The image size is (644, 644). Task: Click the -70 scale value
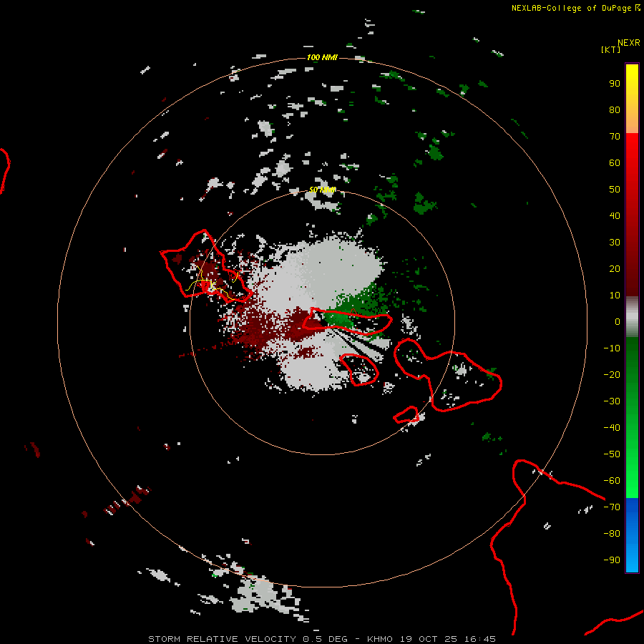[612, 507]
